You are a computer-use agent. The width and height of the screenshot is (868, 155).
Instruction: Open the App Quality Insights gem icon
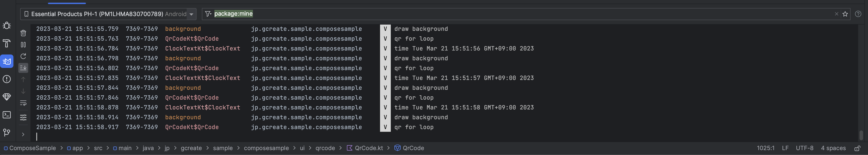click(x=7, y=97)
